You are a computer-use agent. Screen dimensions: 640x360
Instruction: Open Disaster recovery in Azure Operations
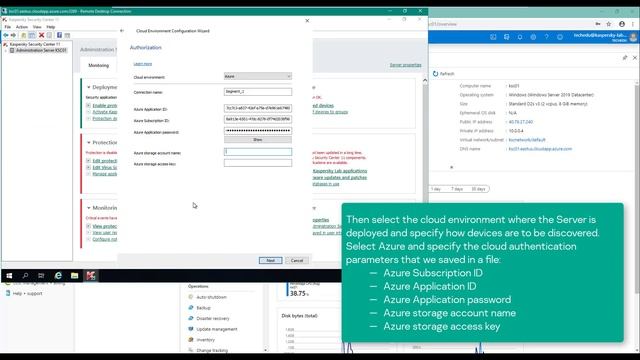click(x=213, y=318)
